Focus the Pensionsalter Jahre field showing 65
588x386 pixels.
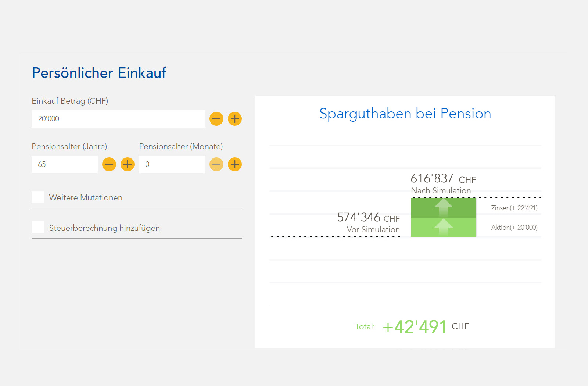(x=65, y=164)
